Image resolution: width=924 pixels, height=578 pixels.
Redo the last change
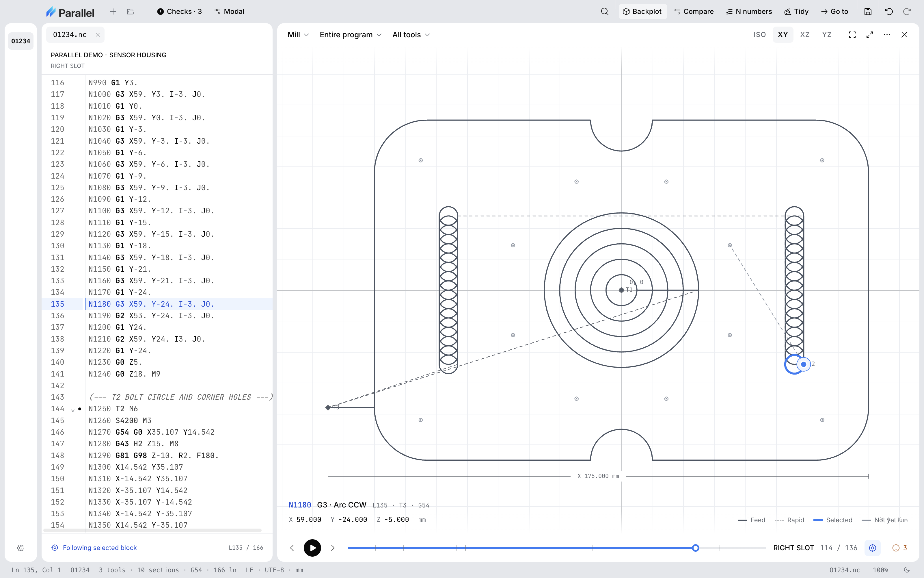907,12
